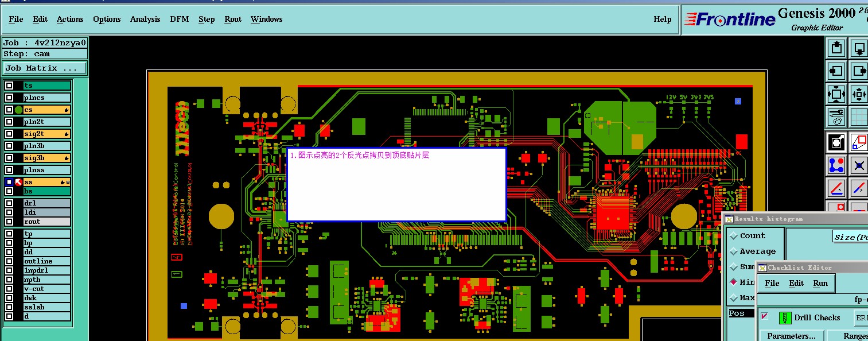This screenshot has height=341, width=868.
Task: Open the Checklist Editor Edit menu
Action: point(796,283)
